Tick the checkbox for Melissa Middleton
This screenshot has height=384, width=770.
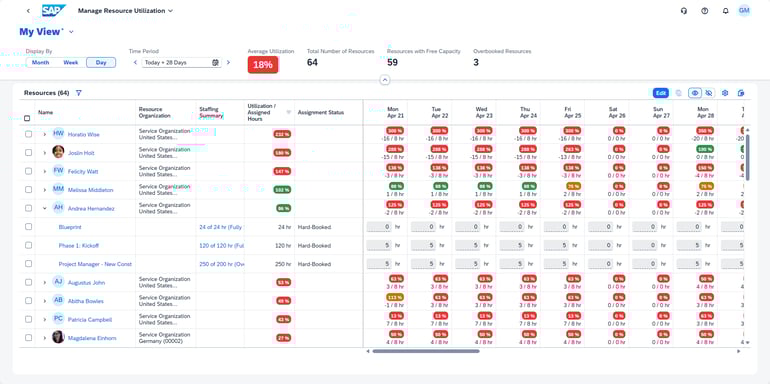pyautogui.click(x=28, y=189)
